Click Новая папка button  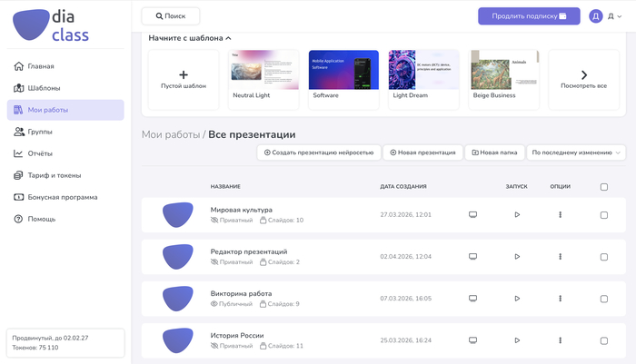coord(494,152)
